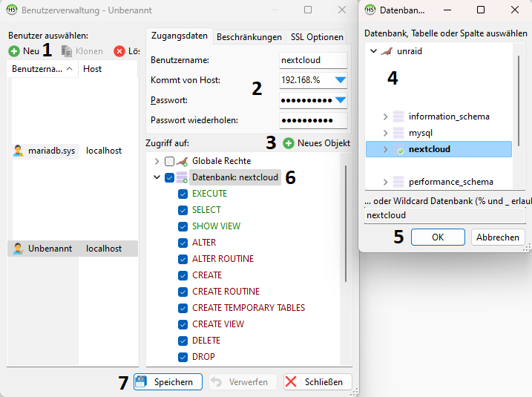Select the information_schema entry

[x=449, y=117]
